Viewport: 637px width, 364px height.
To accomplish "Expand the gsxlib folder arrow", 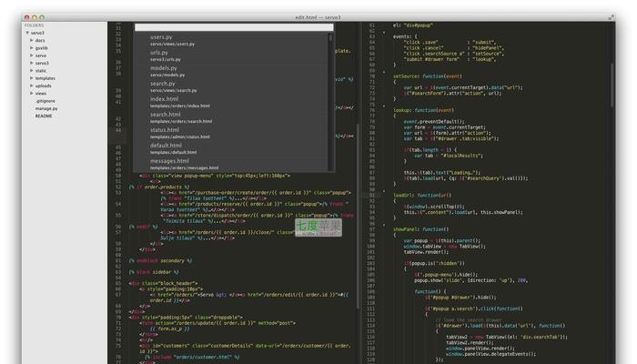I will (32, 48).
